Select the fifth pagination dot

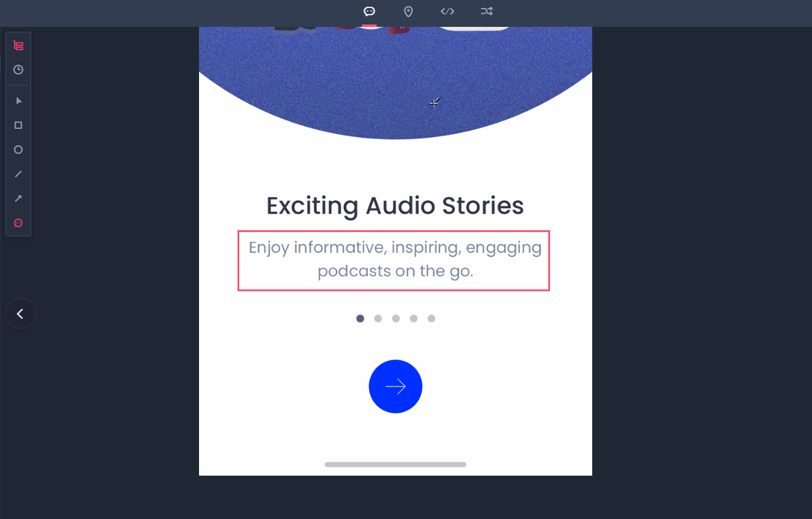click(x=431, y=318)
